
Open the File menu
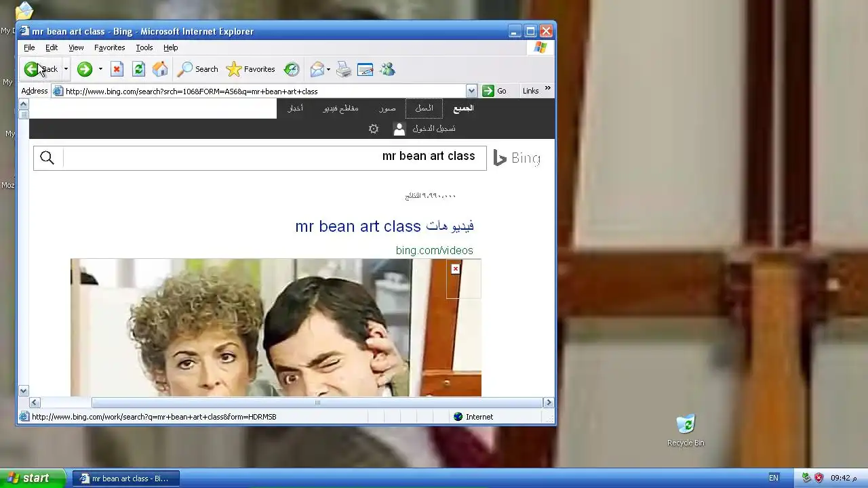pyautogui.click(x=29, y=47)
